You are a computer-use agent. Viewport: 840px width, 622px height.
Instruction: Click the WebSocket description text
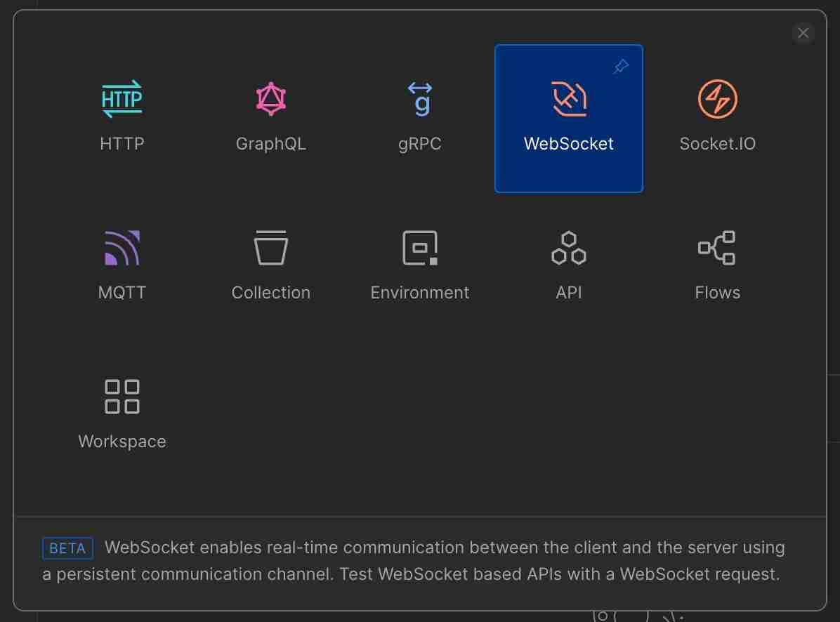[x=413, y=560]
